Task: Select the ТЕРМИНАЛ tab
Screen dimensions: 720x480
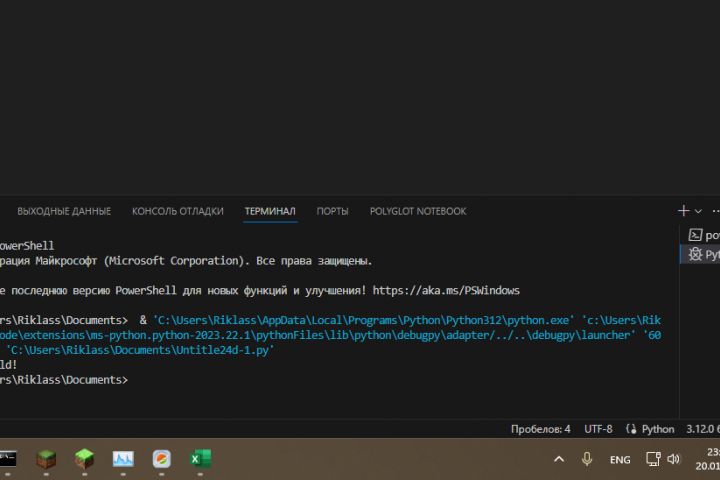Action: [x=270, y=211]
